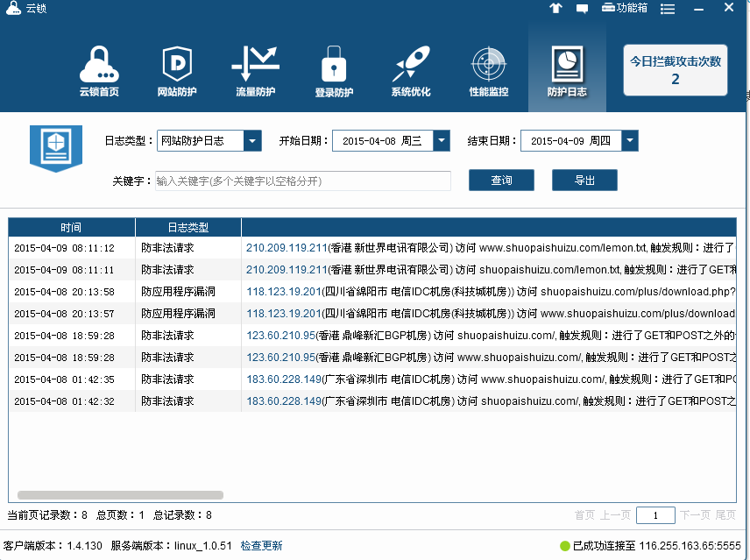
Task: Click IP address 118.123.19.201 in first 防应用程序漏洞 row
Action: coord(285,291)
